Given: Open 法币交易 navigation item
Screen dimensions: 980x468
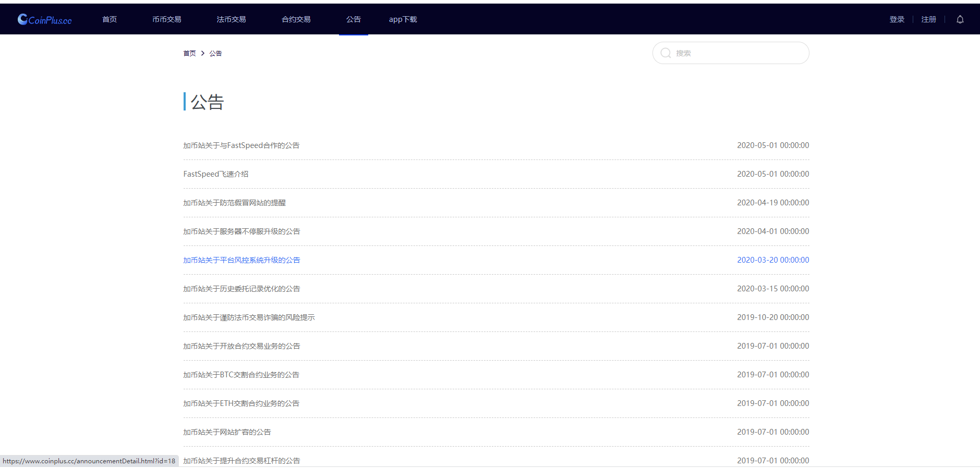Looking at the screenshot, I should tap(232, 19).
